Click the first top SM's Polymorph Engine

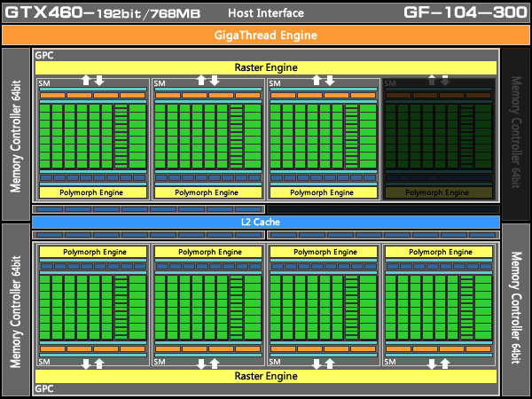pyautogui.click(x=92, y=192)
